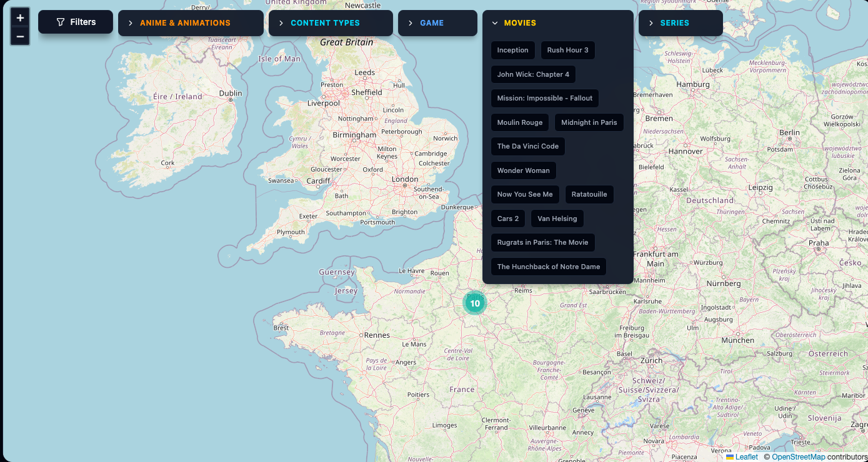Collapse the Movies category

[x=557, y=23]
